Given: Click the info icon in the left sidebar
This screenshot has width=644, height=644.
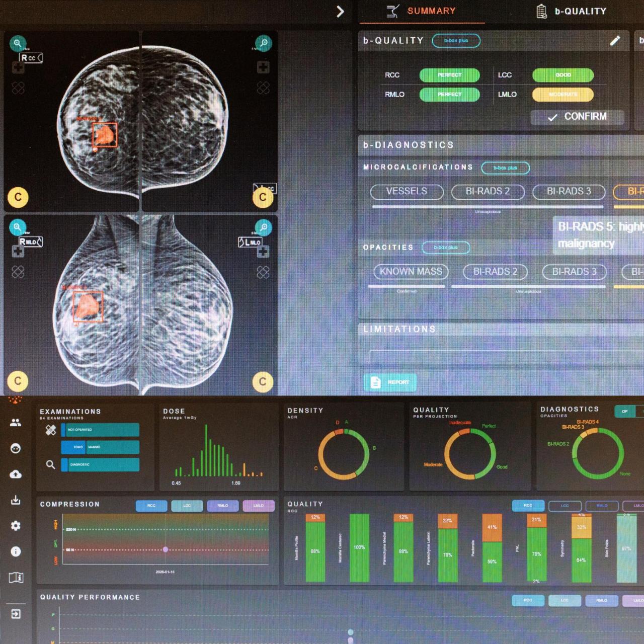Looking at the screenshot, I should tap(16, 551).
